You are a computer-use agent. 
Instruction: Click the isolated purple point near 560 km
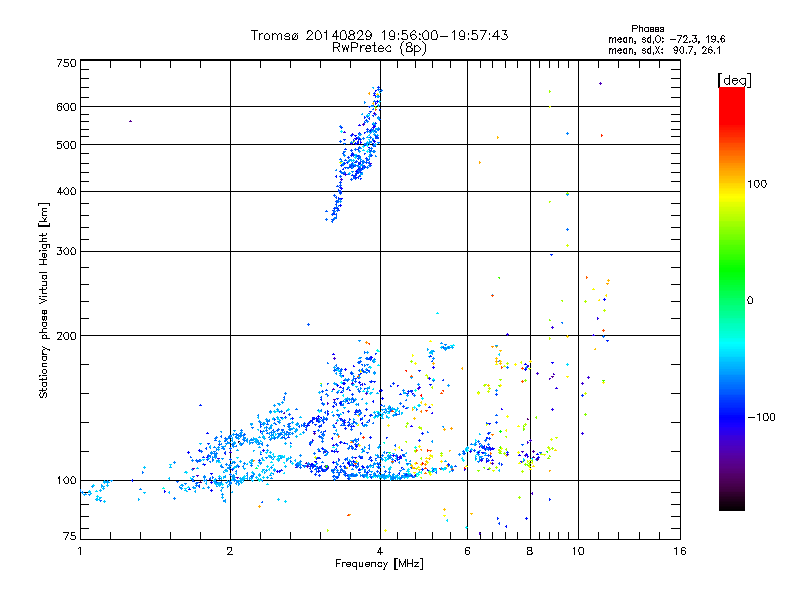131,121
